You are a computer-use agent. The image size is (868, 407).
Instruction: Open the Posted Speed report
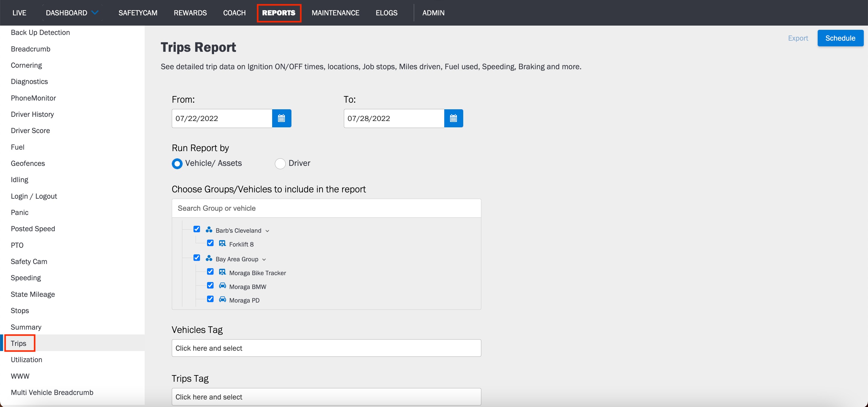click(x=33, y=228)
